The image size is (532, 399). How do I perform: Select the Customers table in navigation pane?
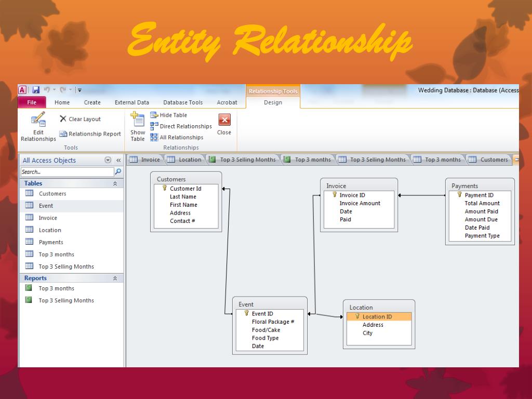[x=71, y=194]
